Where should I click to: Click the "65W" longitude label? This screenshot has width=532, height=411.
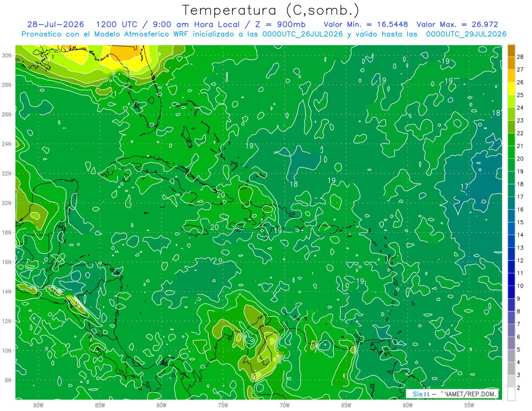click(346, 405)
